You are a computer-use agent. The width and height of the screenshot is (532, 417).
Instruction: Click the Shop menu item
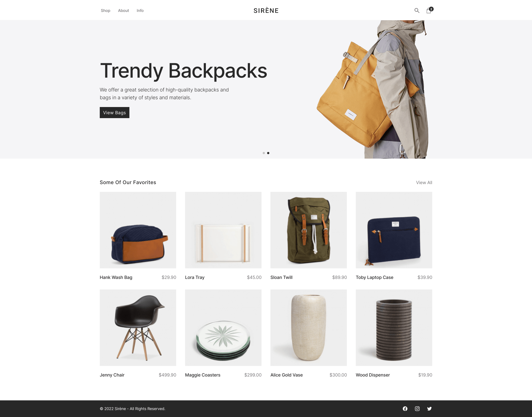coord(105,10)
